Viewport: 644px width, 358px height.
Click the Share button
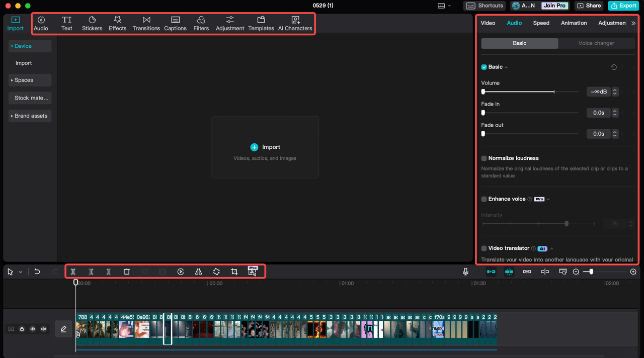tap(589, 6)
